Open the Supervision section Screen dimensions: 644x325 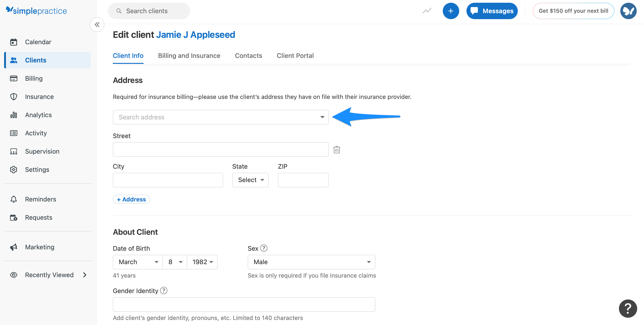click(42, 151)
